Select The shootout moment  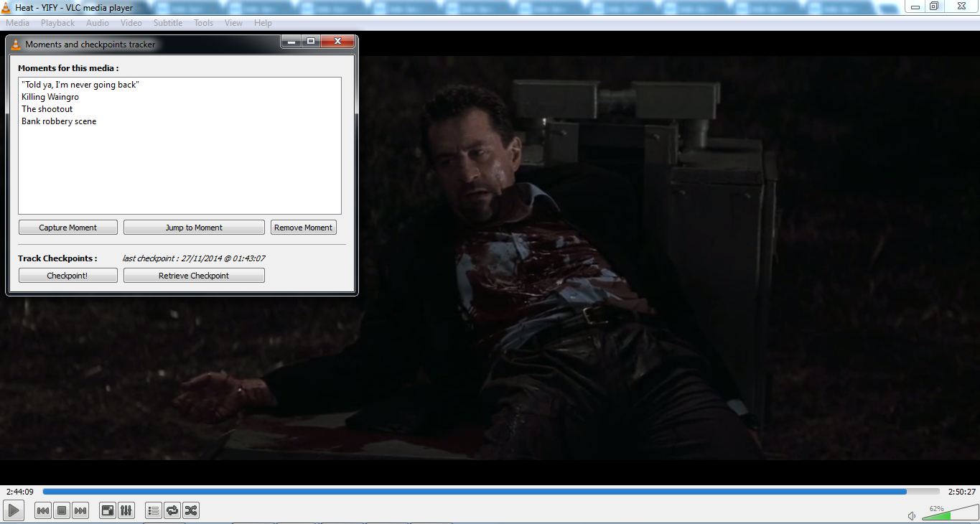point(47,109)
